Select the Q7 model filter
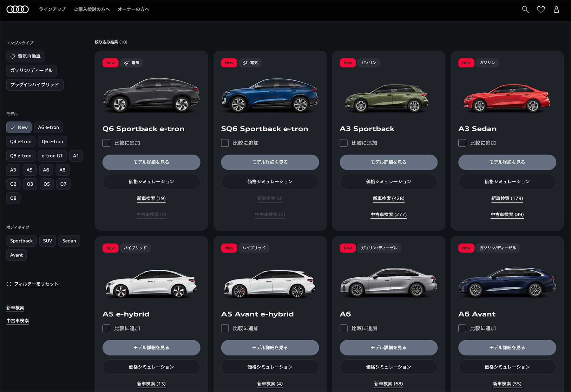This screenshot has width=571, height=392. [63, 184]
